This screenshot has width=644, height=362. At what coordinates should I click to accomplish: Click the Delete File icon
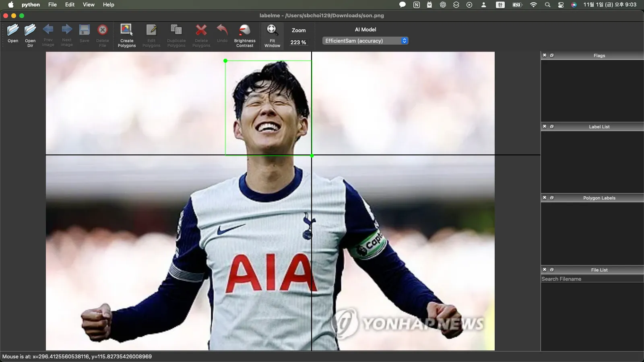pos(103,30)
